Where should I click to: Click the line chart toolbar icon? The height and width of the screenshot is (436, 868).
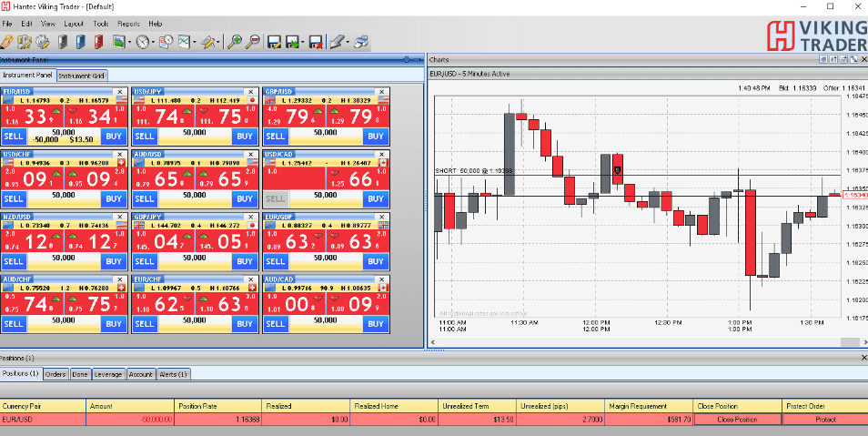[x=185, y=42]
